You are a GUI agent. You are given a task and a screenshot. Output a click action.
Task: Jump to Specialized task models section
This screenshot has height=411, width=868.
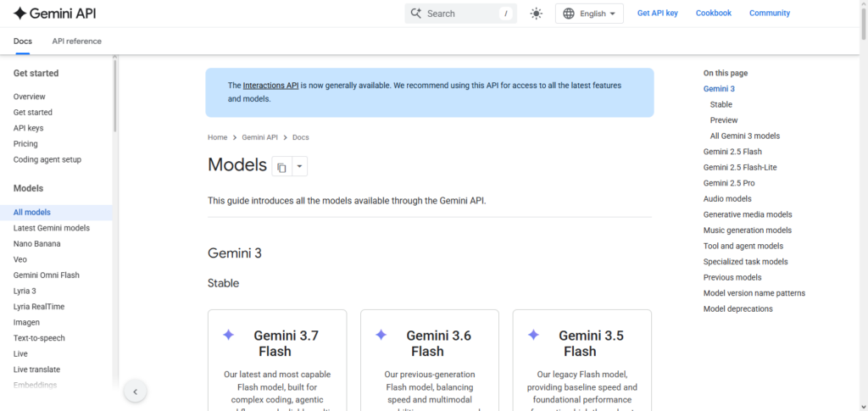(x=746, y=262)
